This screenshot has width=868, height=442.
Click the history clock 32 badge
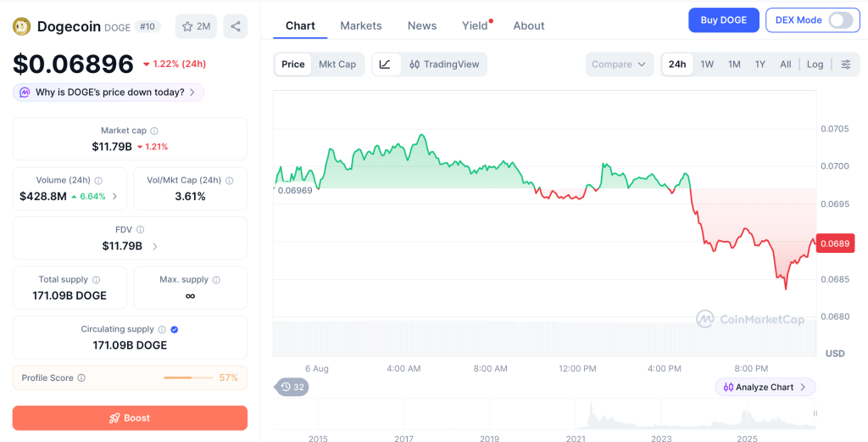tap(292, 387)
